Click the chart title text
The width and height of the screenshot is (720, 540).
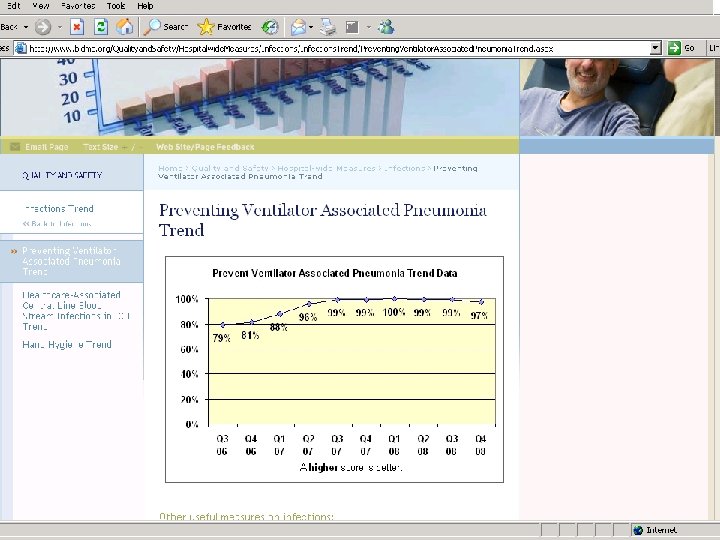335,273
